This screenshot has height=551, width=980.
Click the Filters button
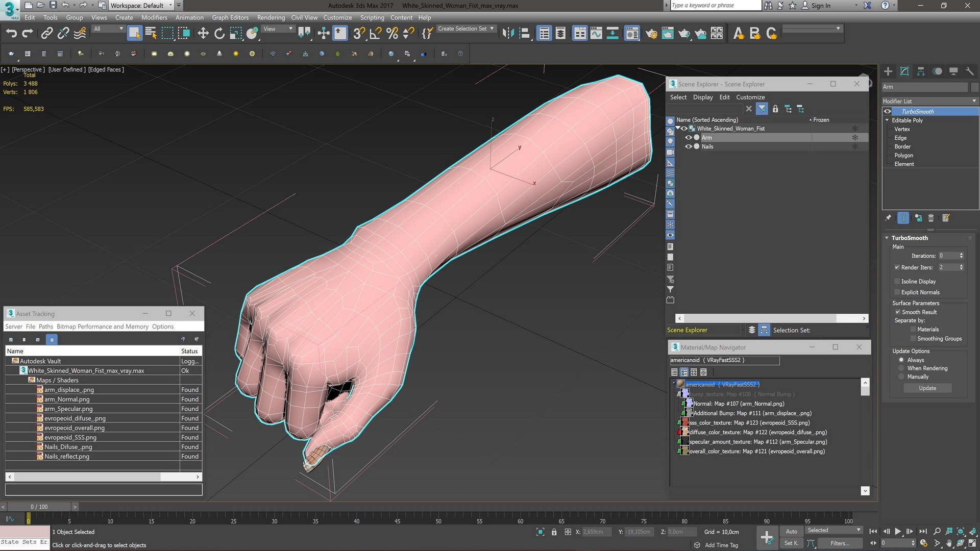840,543
